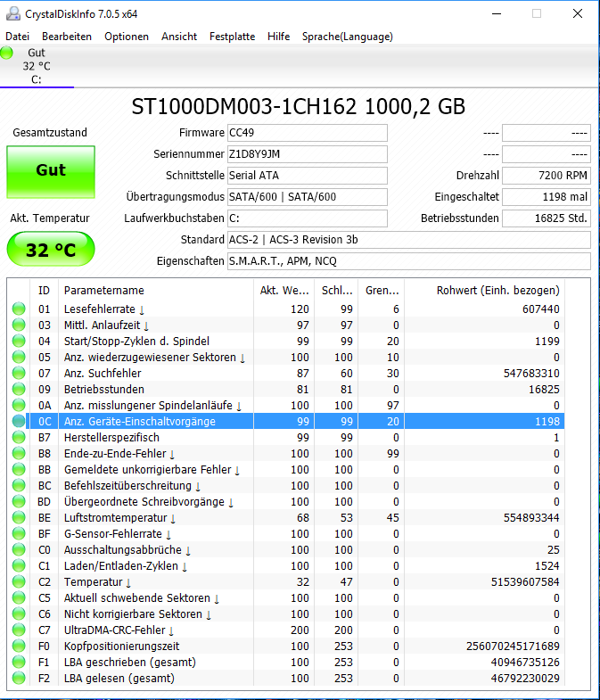
Task: Click the status circle for Anz. Geräte-Einschaltvorgänge
Action: 19,422
